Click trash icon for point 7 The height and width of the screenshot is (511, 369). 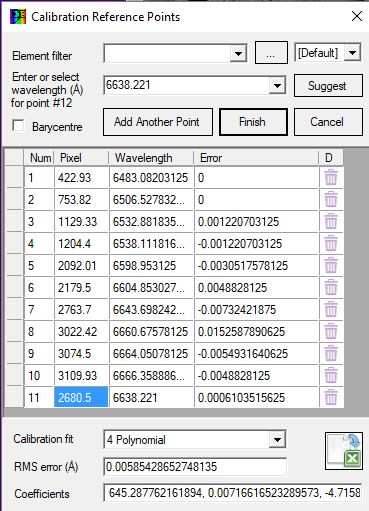(x=331, y=309)
